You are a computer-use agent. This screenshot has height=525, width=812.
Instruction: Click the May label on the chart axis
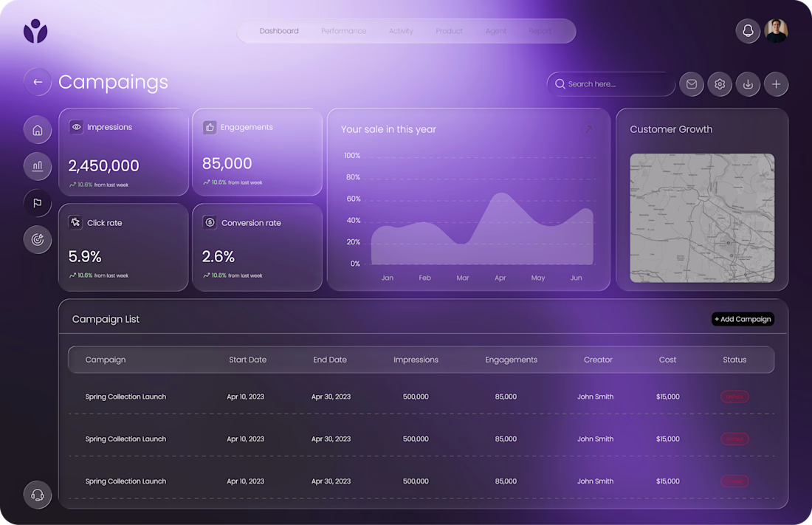pyautogui.click(x=538, y=278)
